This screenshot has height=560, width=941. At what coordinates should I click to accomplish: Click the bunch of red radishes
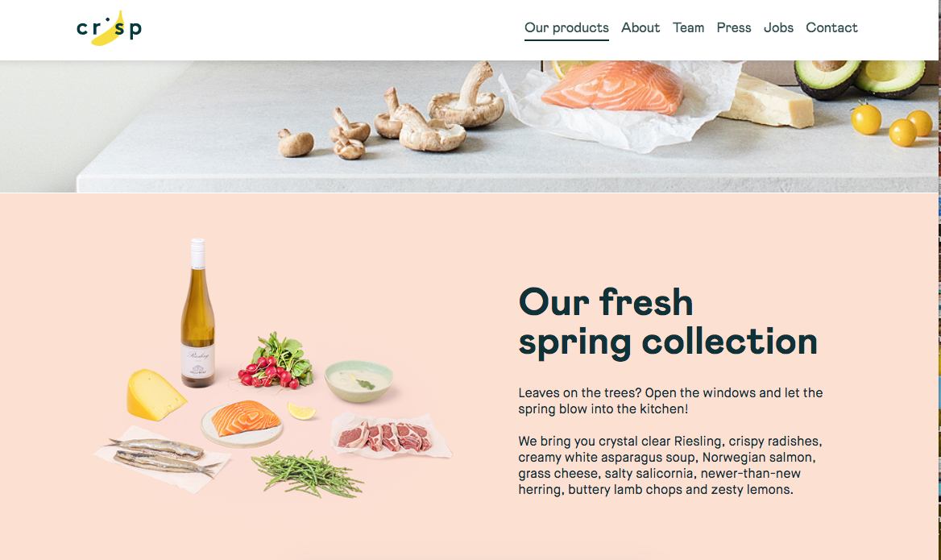[x=276, y=361]
